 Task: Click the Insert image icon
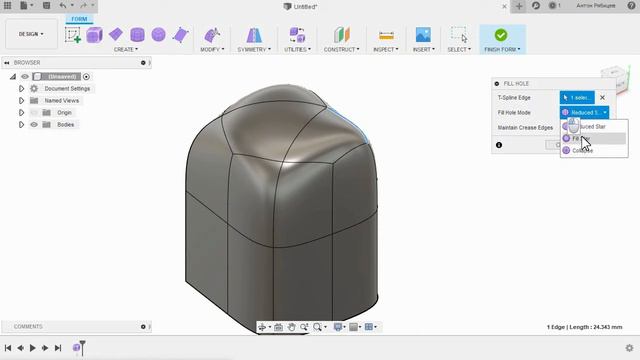pos(423,35)
